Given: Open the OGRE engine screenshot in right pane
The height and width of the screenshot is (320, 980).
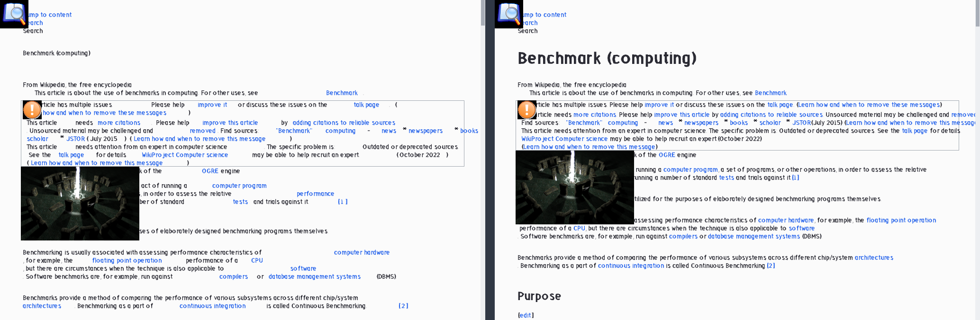Looking at the screenshot, I should click(575, 187).
